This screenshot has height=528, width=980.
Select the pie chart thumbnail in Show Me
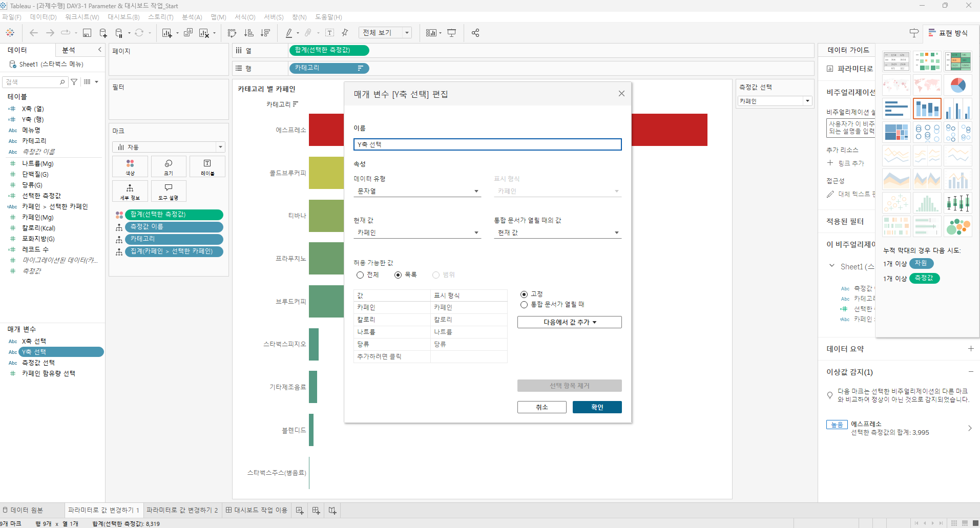[958, 85]
